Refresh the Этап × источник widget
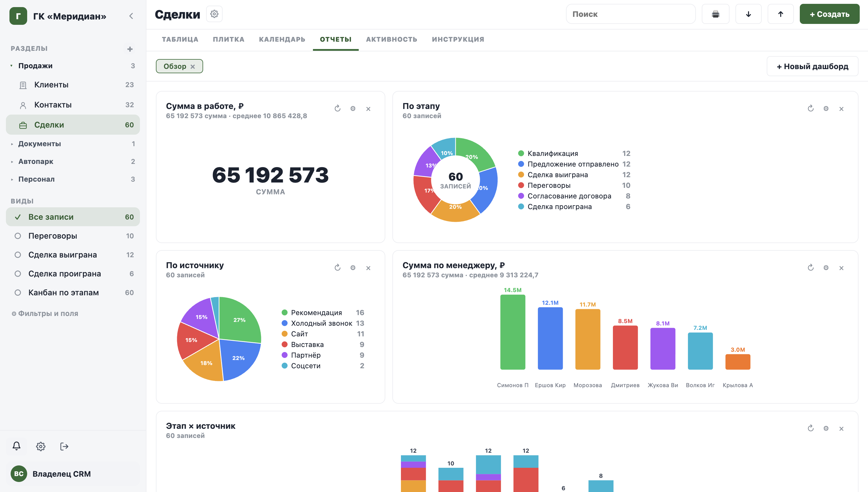Screen dimensions: 868x492 click(x=811, y=429)
